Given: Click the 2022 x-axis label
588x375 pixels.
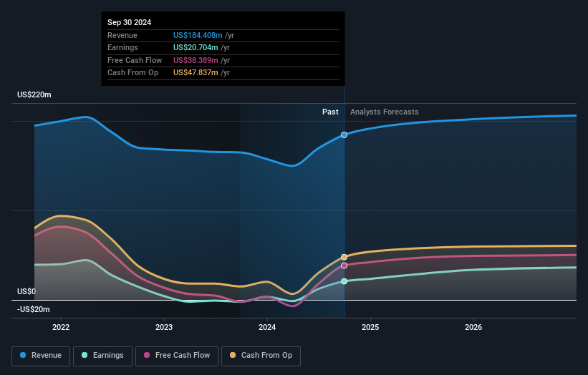Looking at the screenshot, I should [61, 327].
